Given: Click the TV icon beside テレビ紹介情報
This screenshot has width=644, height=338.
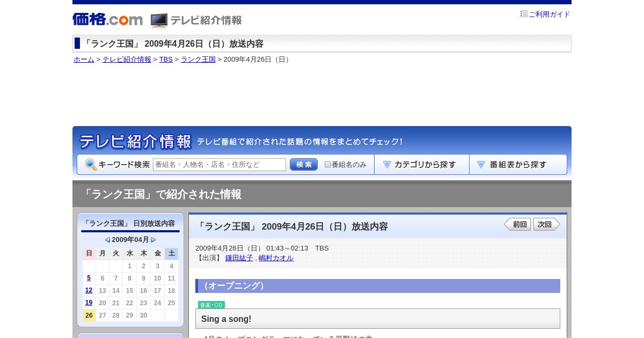Looking at the screenshot, I should coord(159,20).
